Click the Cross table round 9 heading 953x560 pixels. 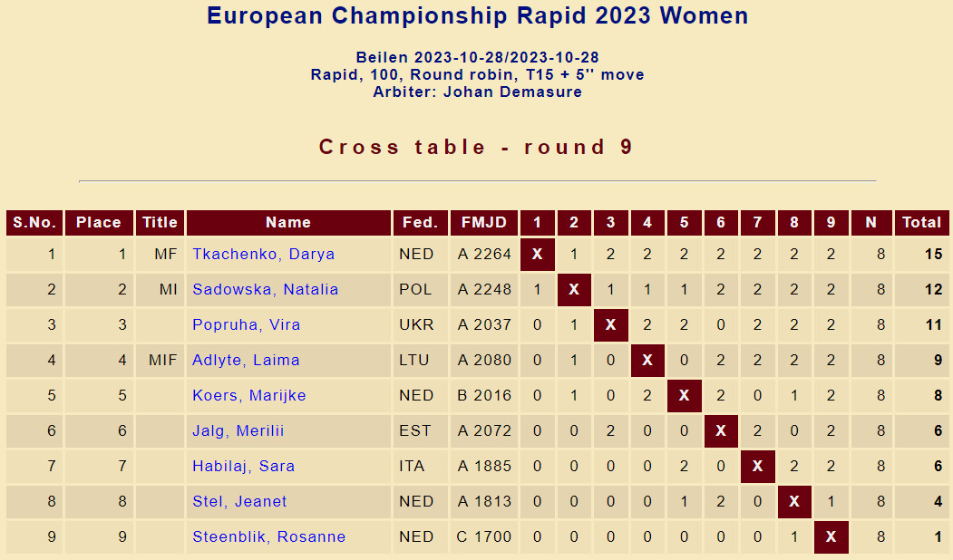(x=476, y=148)
